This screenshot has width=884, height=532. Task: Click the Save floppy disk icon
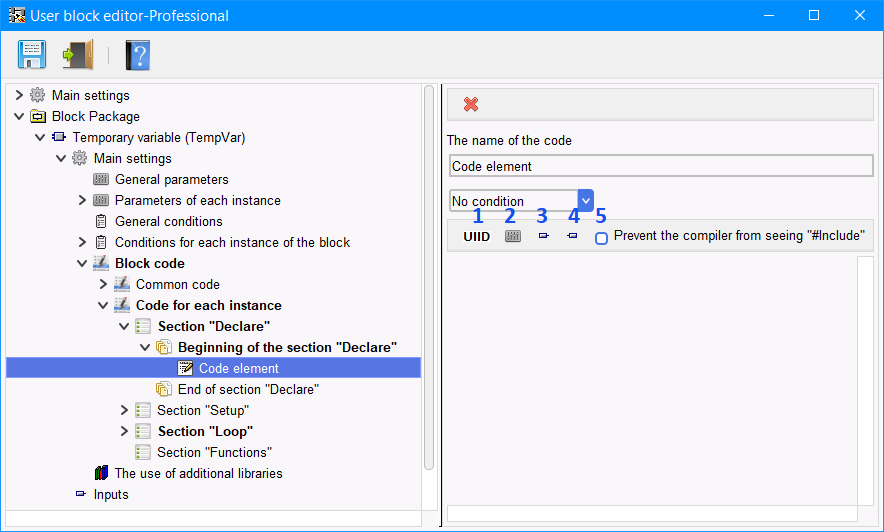(32, 55)
